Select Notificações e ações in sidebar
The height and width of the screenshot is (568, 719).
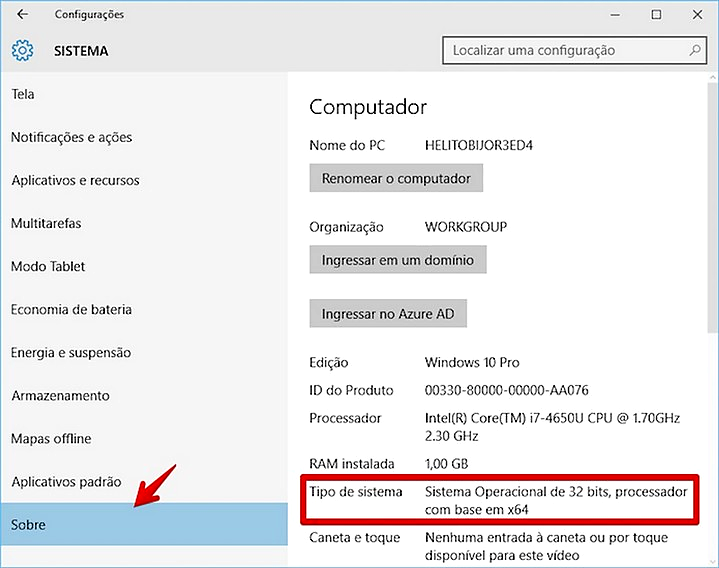pyautogui.click(x=71, y=137)
